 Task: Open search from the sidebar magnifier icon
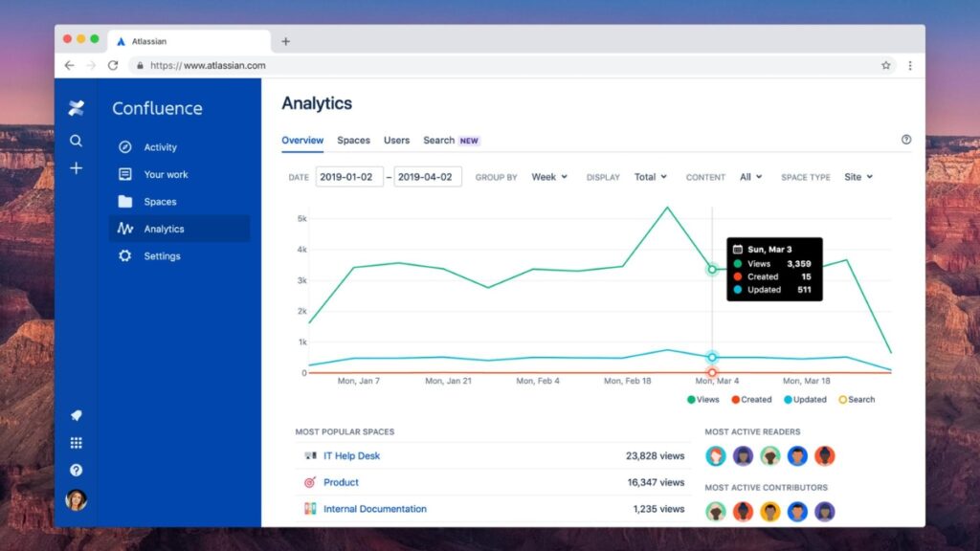tap(76, 141)
